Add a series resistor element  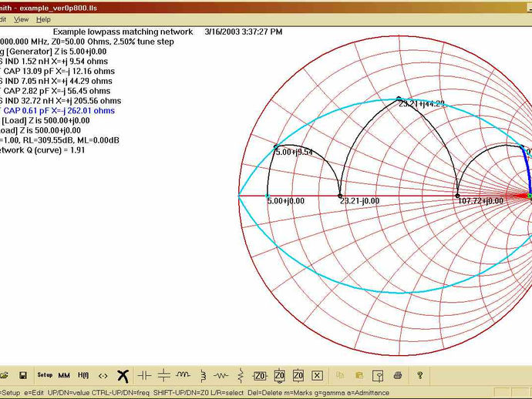[x=221, y=376]
